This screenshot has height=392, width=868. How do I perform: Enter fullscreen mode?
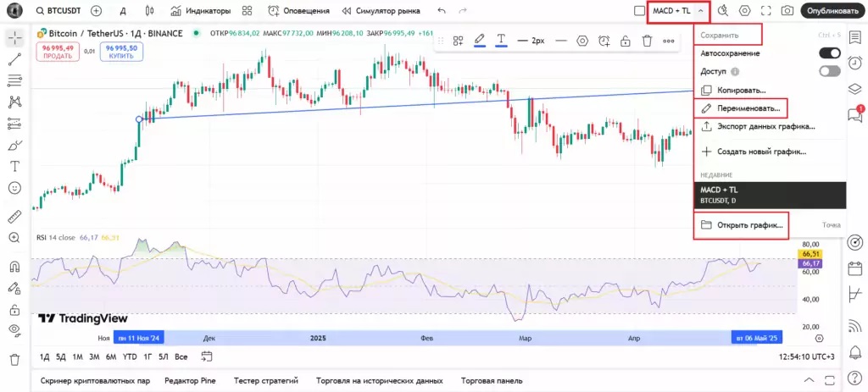tap(765, 10)
